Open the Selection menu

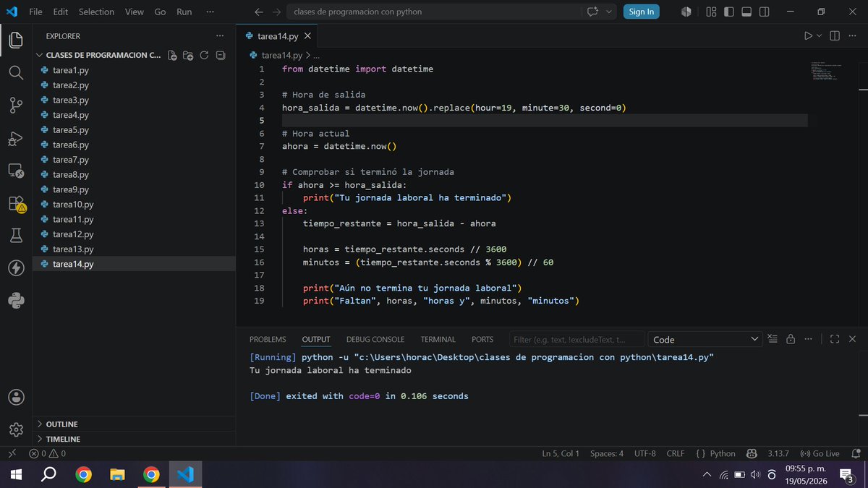96,12
